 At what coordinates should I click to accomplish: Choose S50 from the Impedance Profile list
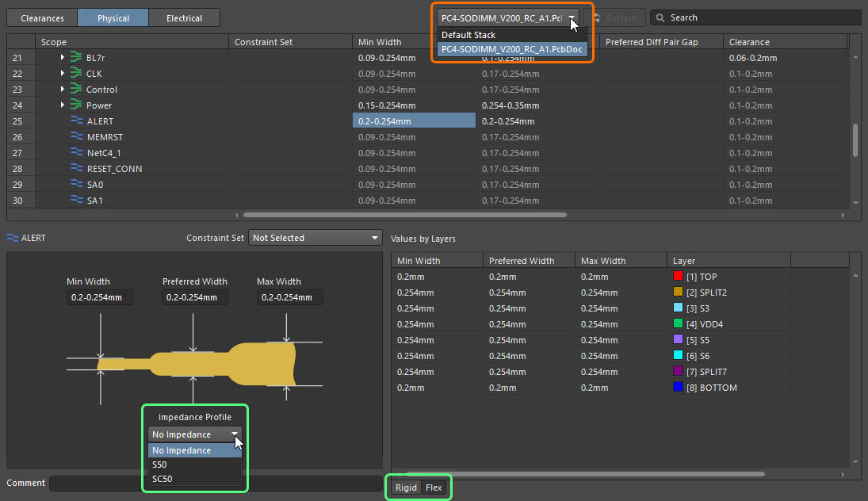[x=159, y=465]
